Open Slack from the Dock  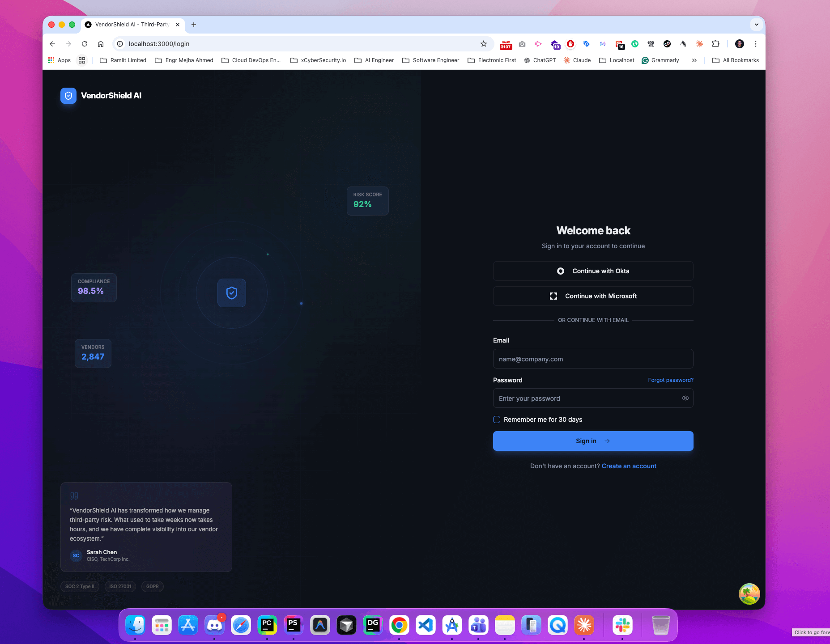click(623, 625)
